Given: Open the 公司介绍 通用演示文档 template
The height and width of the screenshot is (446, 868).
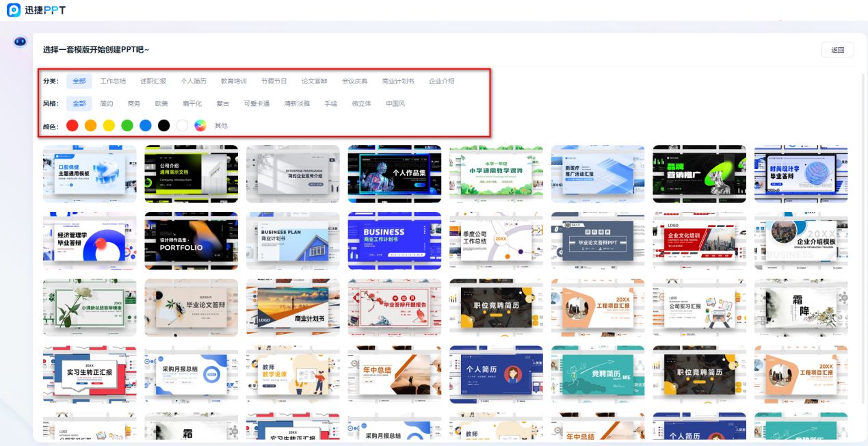Looking at the screenshot, I should (x=191, y=174).
